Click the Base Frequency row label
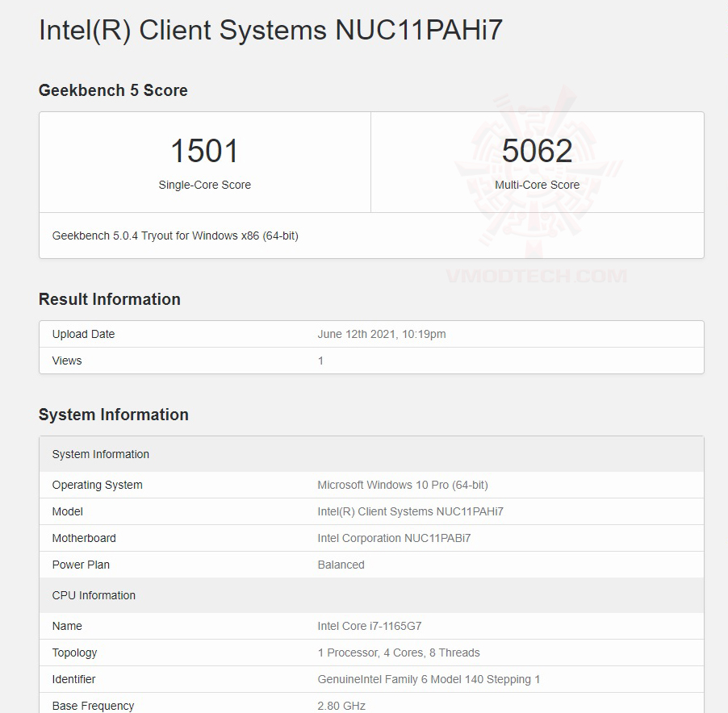728x713 pixels. (93, 706)
